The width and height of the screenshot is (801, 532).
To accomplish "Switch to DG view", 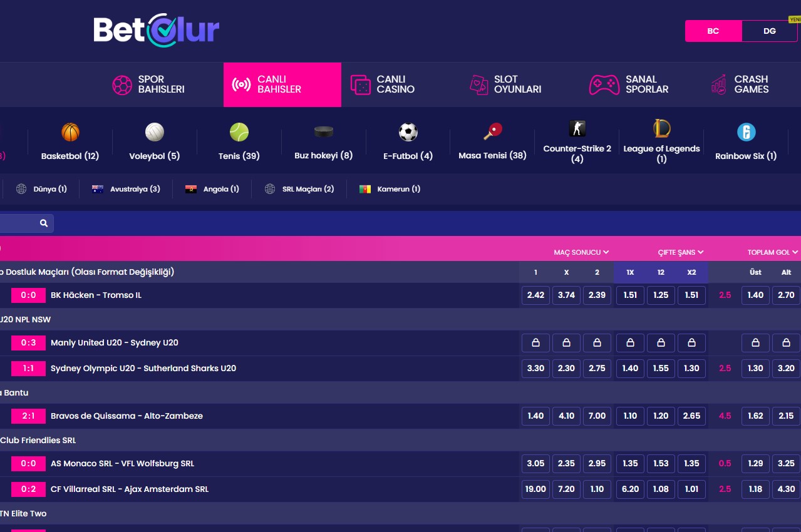I will coord(770,31).
